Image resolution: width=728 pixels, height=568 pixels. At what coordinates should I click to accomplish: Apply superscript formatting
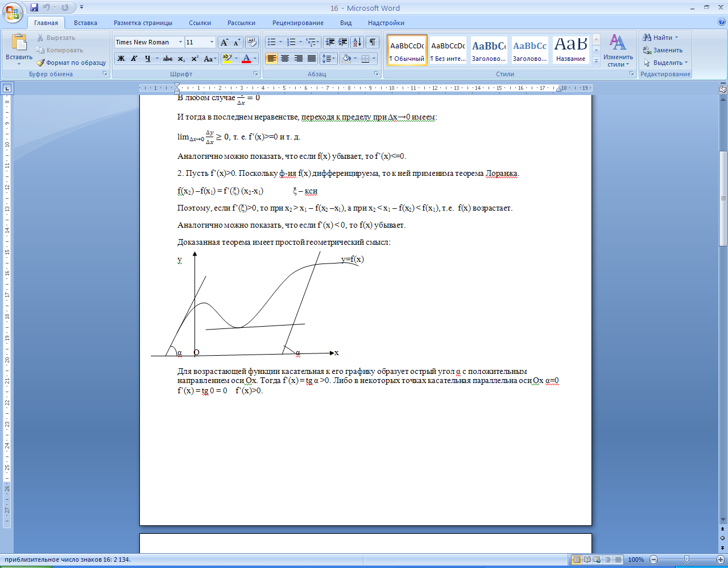pos(195,59)
